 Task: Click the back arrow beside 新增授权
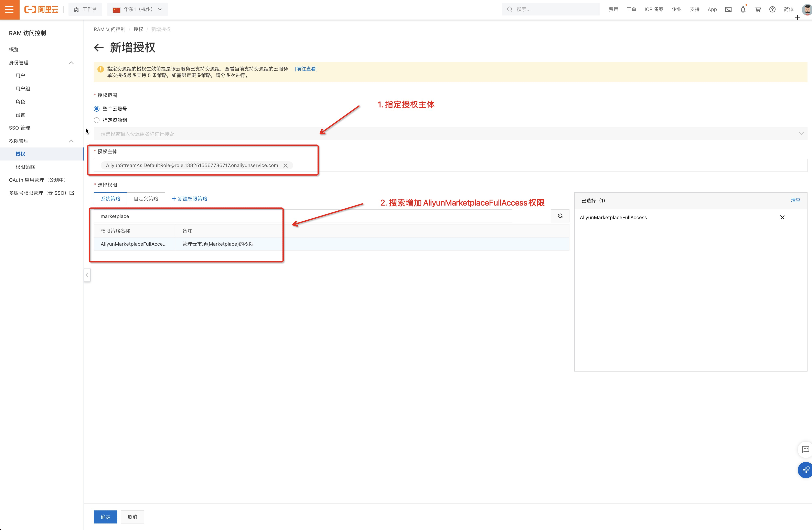tap(99, 47)
